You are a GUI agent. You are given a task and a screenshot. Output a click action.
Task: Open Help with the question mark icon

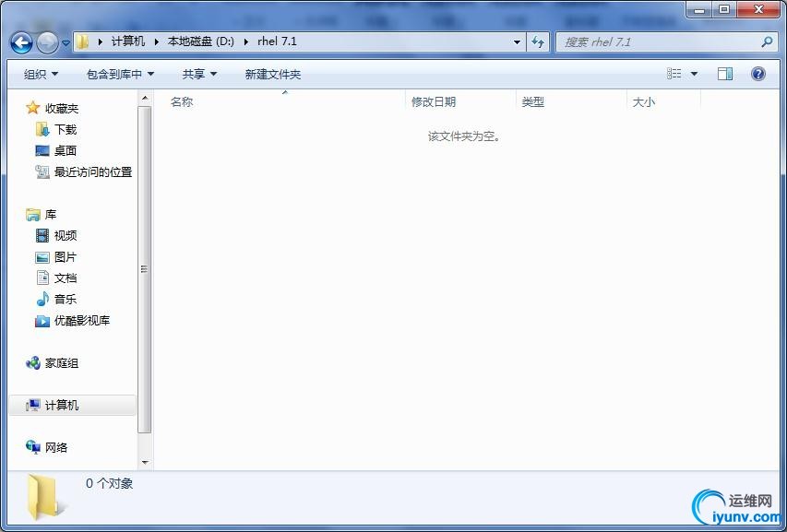click(757, 74)
